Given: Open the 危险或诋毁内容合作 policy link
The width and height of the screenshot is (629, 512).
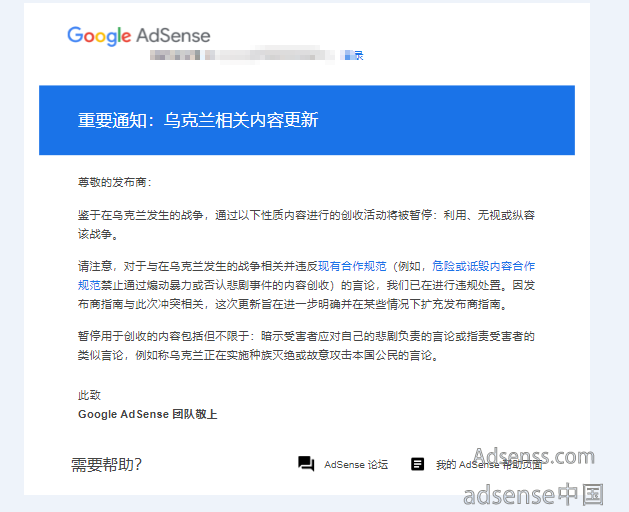Looking at the screenshot, I should [483, 266].
